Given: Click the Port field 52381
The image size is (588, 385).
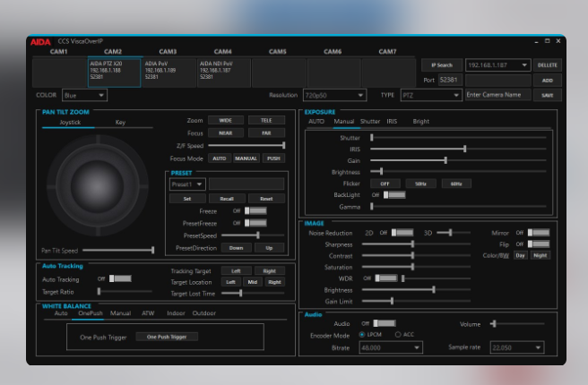Looking at the screenshot, I should tap(450, 80).
